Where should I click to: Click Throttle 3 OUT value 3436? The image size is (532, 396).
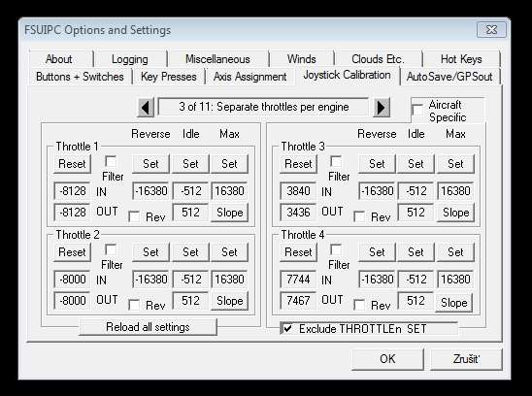(298, 213)
